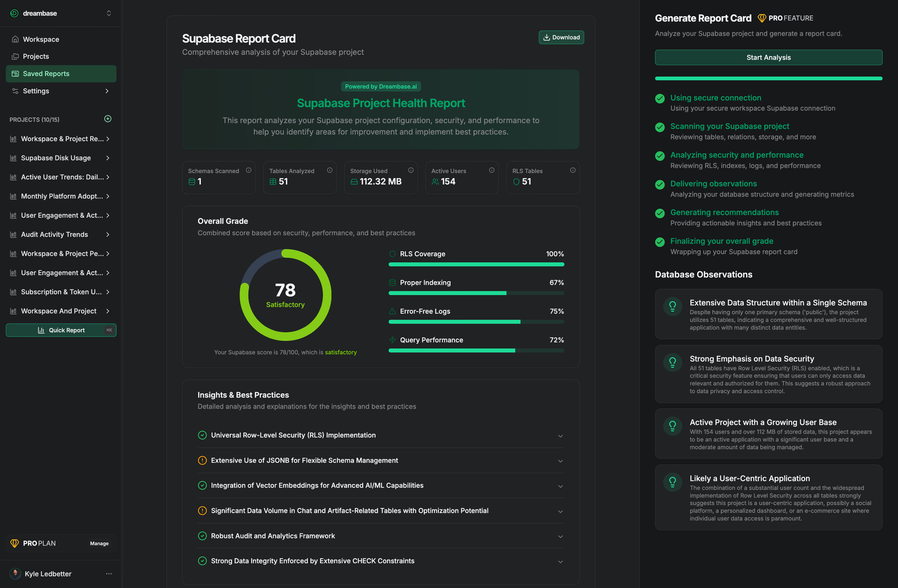
Task: Click the Start Analysis button
Action: coord(768,57)
